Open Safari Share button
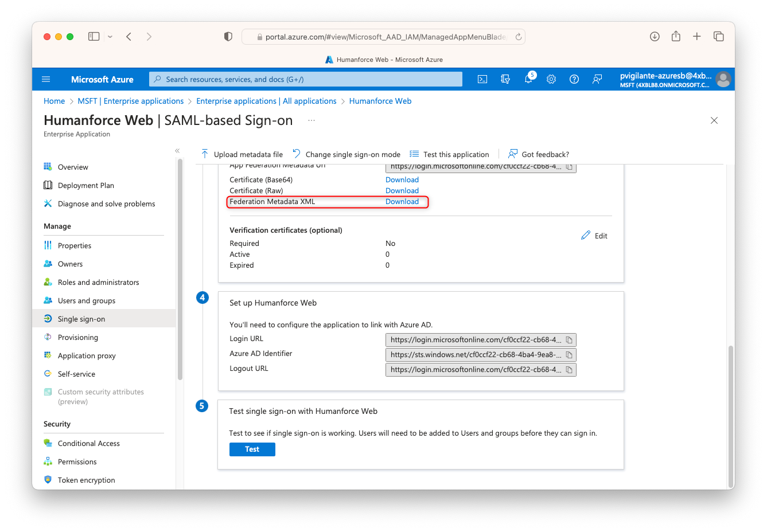Image resolution: width=767 pixels, height=532 pixels. [676, 36]
